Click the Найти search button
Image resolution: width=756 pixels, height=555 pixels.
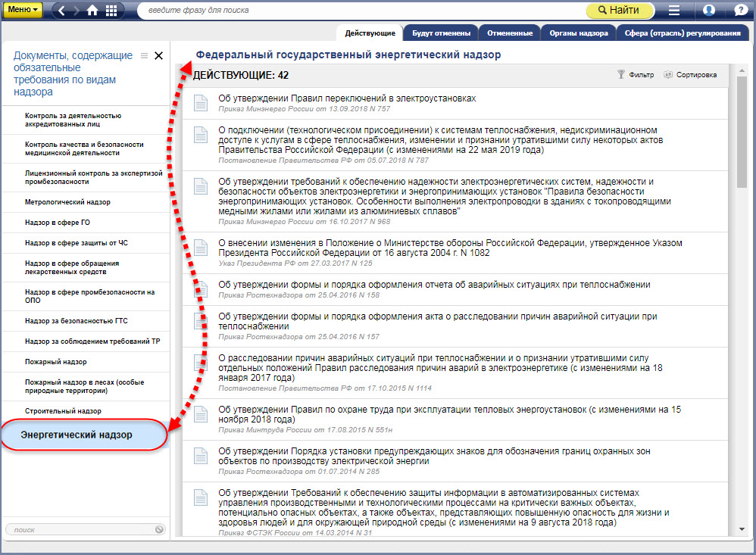(618, 11)
